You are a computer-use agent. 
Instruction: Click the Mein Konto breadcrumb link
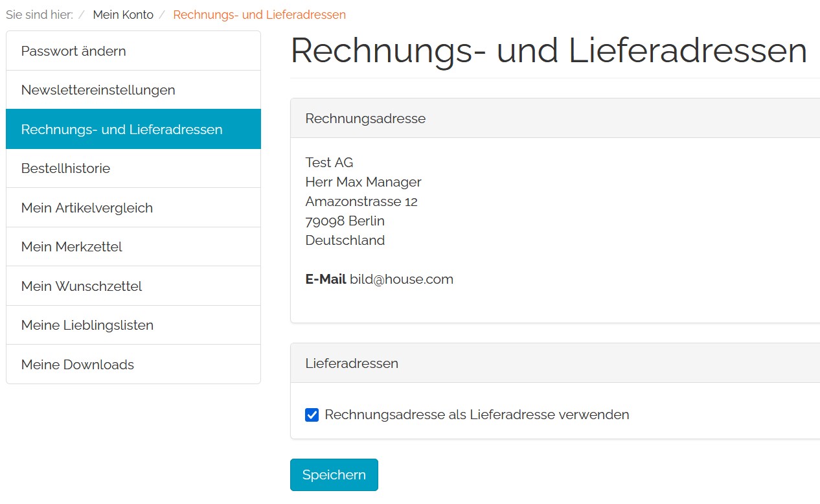tap(123, 14)
